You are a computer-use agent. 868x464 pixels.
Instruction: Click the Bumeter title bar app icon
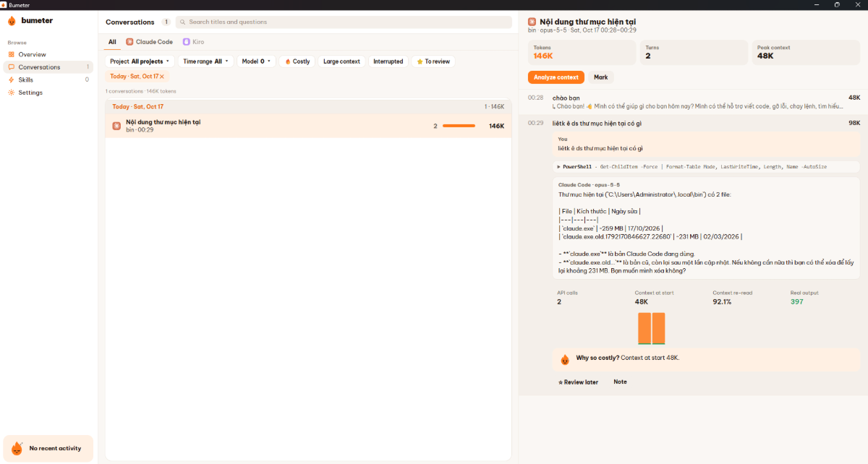pos(4,5)
